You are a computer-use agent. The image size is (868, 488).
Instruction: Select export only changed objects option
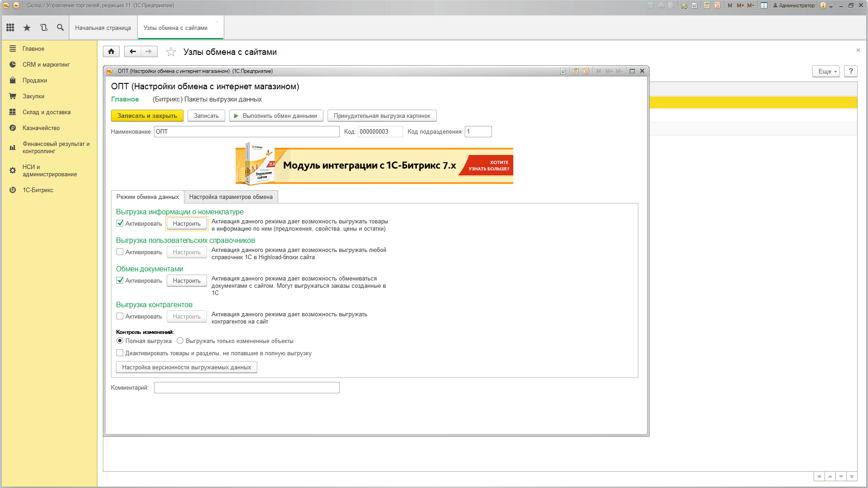pos(180,341)
